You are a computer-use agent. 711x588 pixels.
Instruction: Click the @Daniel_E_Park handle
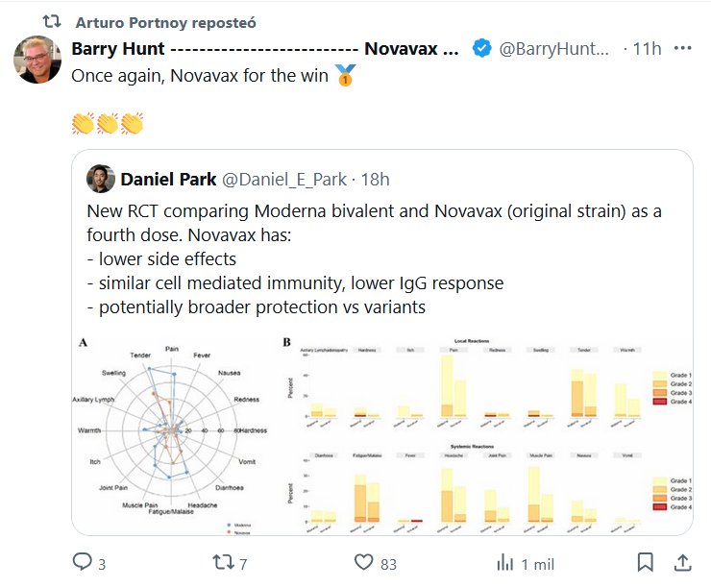284,179
